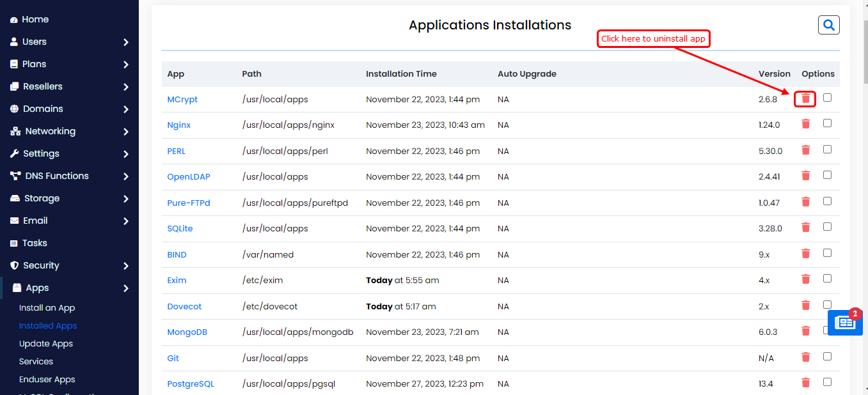Open the search magnifier icon
The width and height of the screenshot is (868, 395).
[x=828, y=25]
